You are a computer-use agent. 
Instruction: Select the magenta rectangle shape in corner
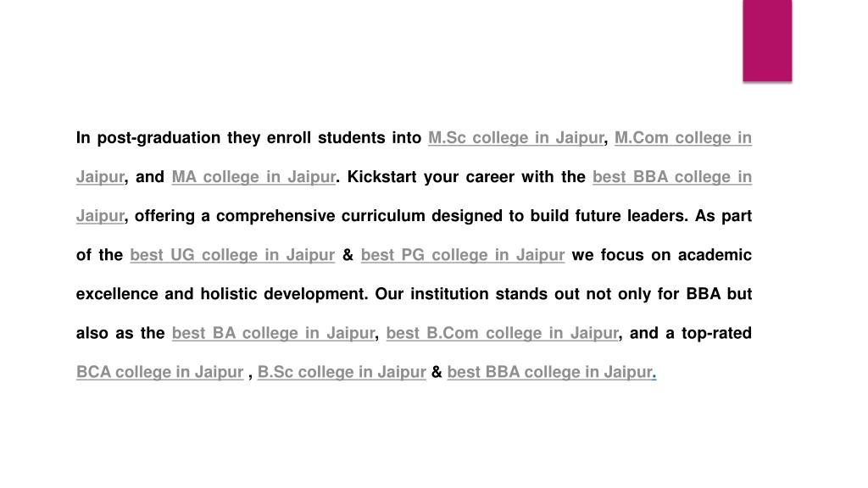(767, 41)
